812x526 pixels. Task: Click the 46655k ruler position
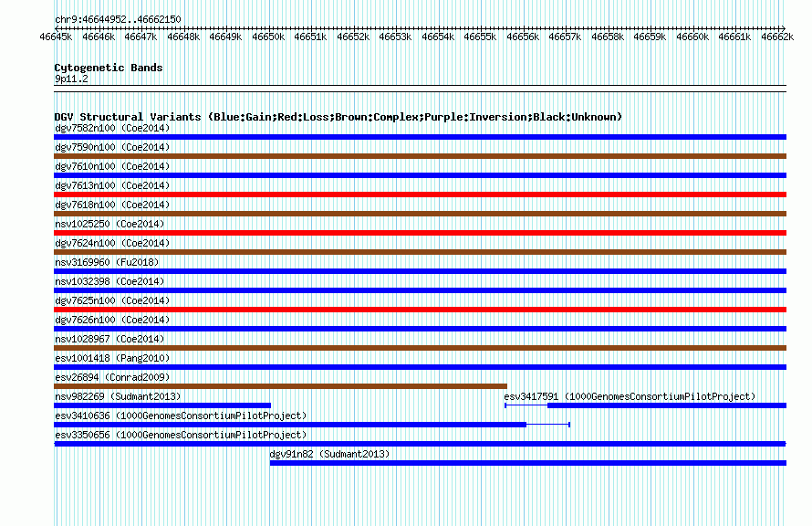point(480,37)
